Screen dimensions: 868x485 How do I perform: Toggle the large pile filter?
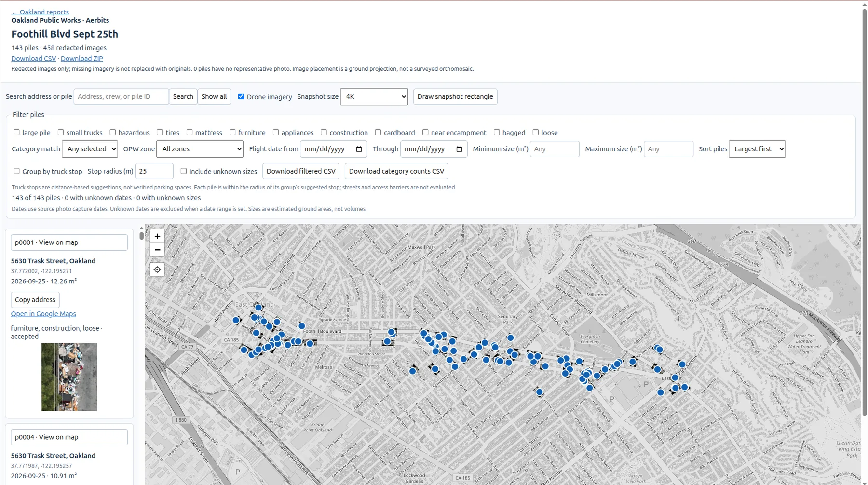point(16,132)
